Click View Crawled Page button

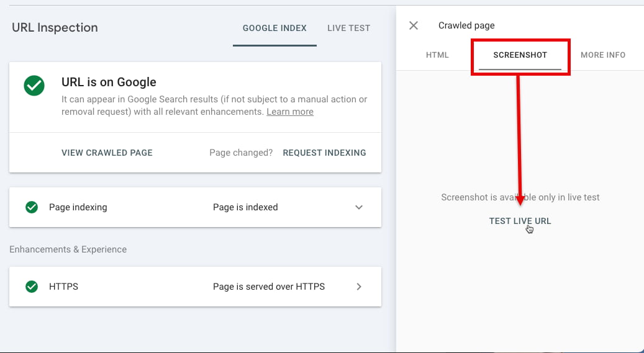[x=107, y=153]
